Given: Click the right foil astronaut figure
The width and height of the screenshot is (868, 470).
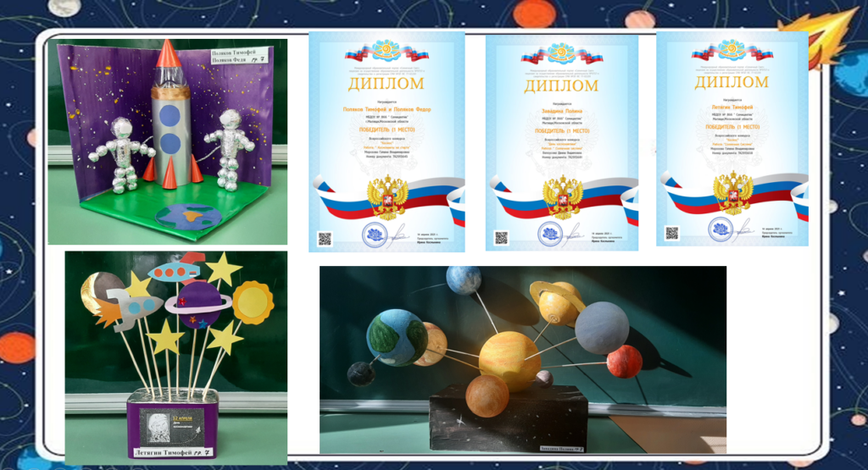Looking at the screenshot, I should pos(230,150).
